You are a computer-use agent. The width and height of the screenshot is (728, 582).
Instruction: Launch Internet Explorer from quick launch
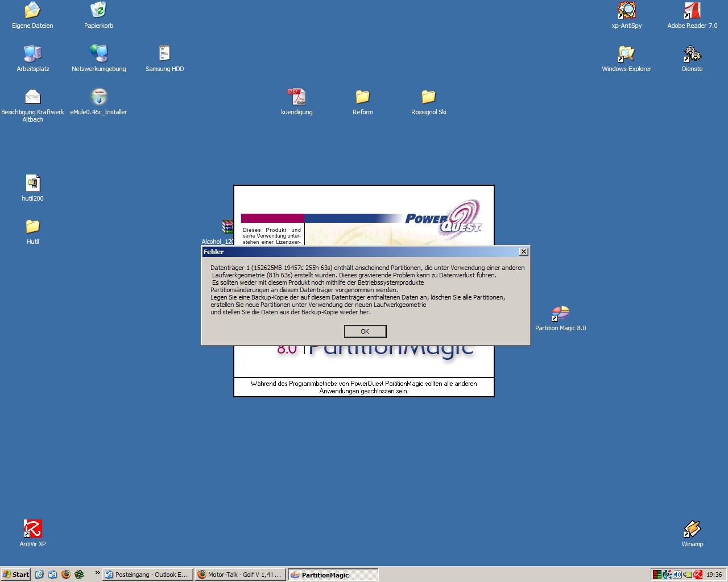(x=39, y=575)
